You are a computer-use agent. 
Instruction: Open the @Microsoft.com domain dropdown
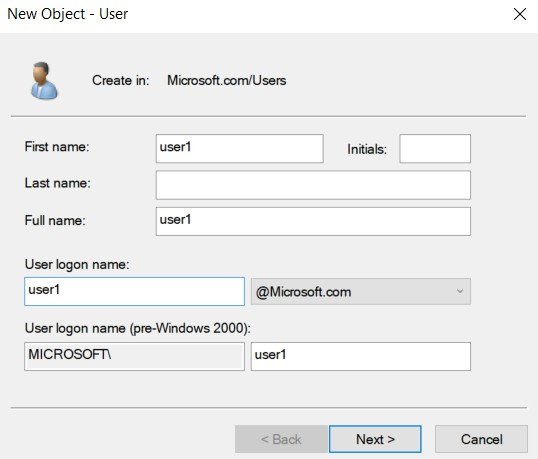click(x=361, y=292)
